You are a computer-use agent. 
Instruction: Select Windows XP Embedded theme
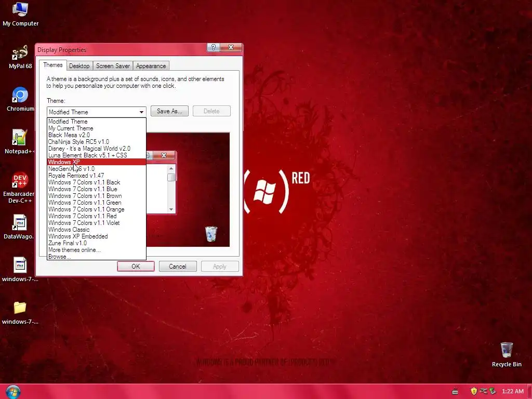point(96,236)
